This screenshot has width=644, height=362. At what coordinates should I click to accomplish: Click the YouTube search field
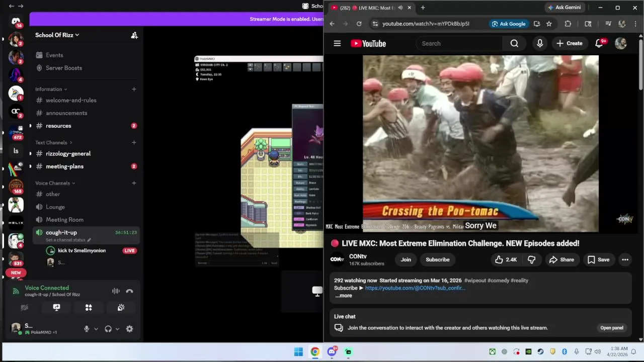click(x=459, y=43)
